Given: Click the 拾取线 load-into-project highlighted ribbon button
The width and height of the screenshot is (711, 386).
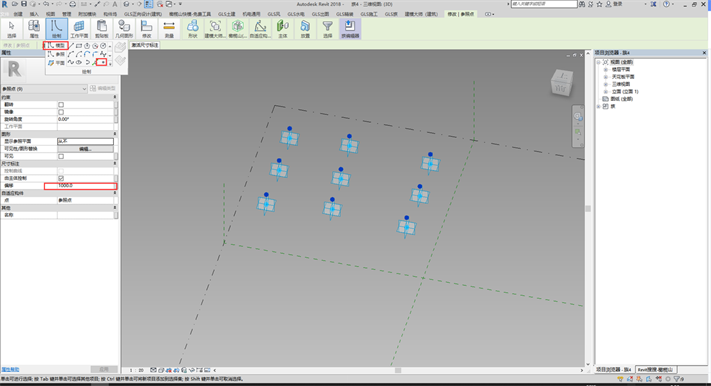Looking at the screenshot, I should (x=350, y=29).
